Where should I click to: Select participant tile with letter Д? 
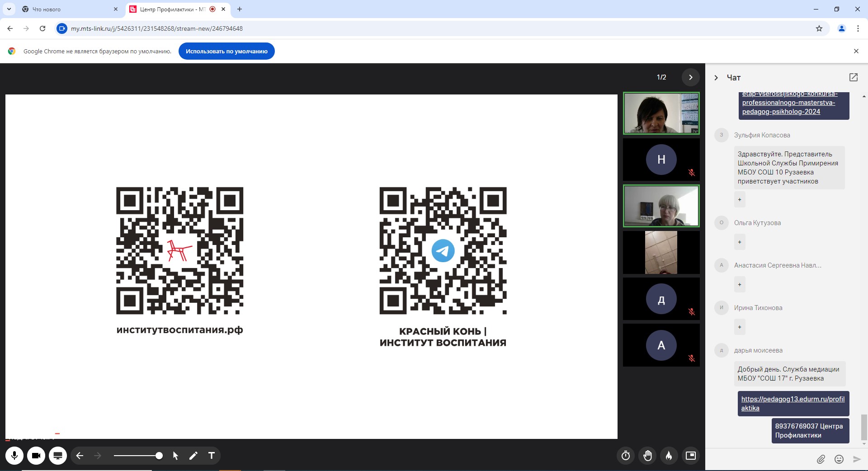coord(661,299)
